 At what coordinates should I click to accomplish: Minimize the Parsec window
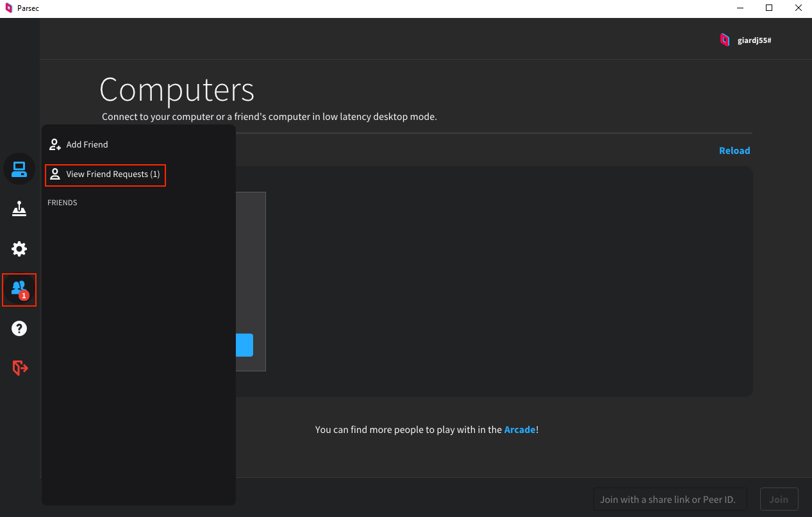click(740, 8)
